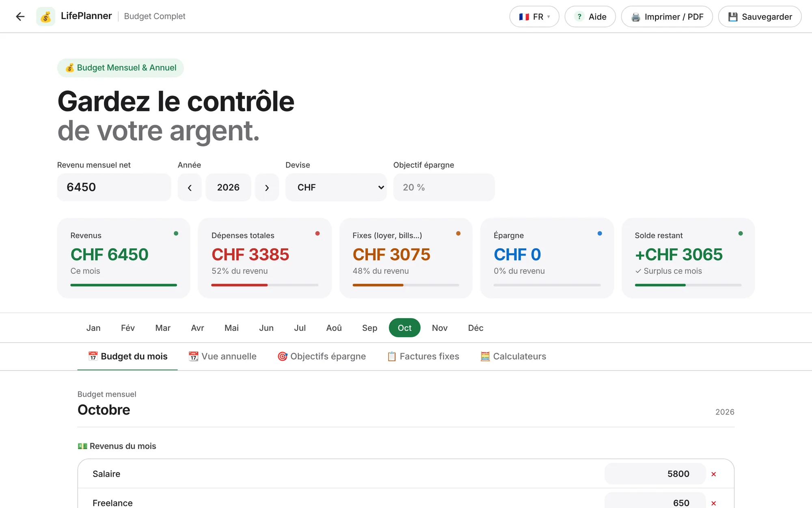Select the Déc month
The width and height of the screenshot is (812, 508).
pyautogui.click(x=476, y=328)
